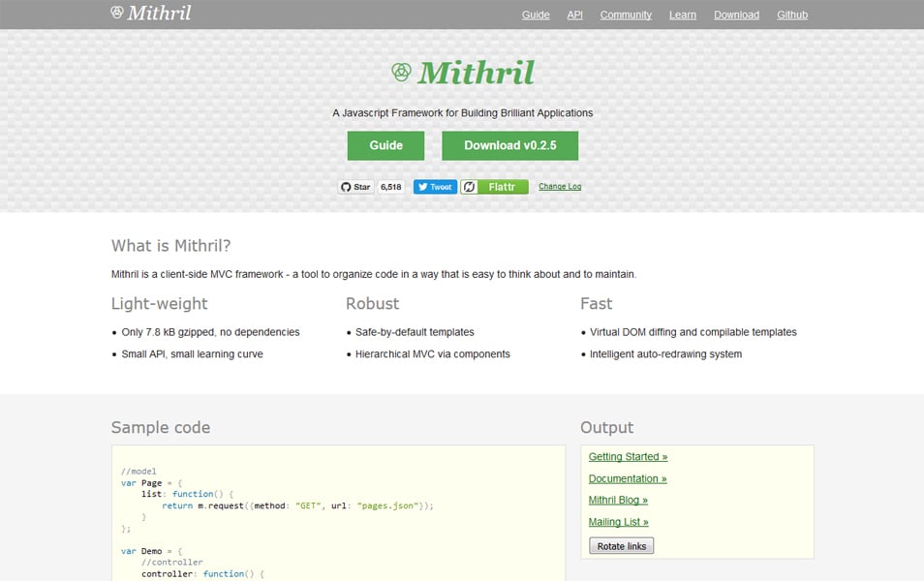
Task: Open the Change Log link
Action: [560, 186]
